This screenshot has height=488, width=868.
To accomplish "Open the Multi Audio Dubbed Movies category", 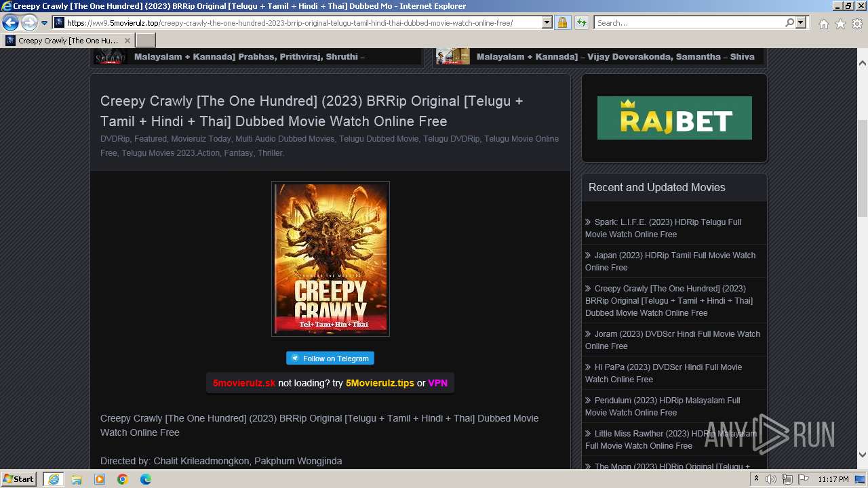I will tap(285, 139).
